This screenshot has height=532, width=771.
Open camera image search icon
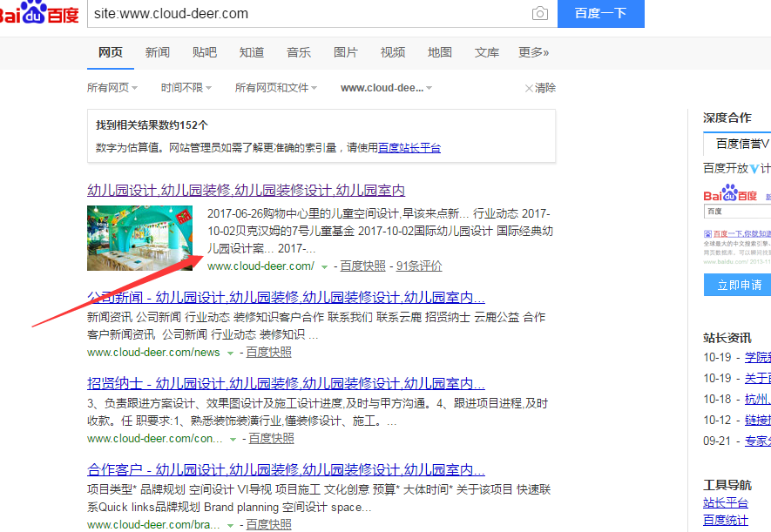point(540,14)
